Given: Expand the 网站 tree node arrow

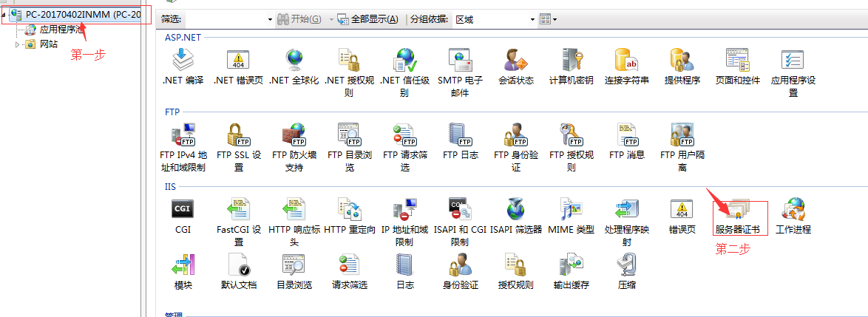Looking at the screenshot, I should pos(18,44).
